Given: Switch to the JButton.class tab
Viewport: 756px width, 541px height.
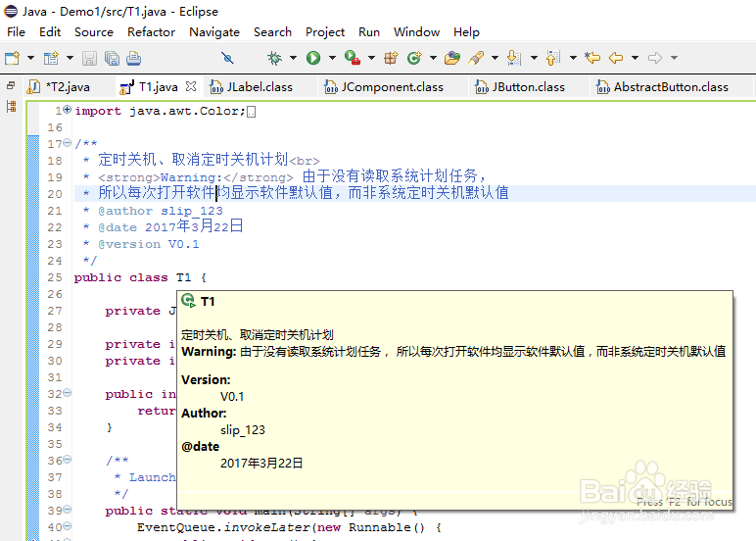Looking at the screenshot, I should pyautogui.click(x=528, y=87).
